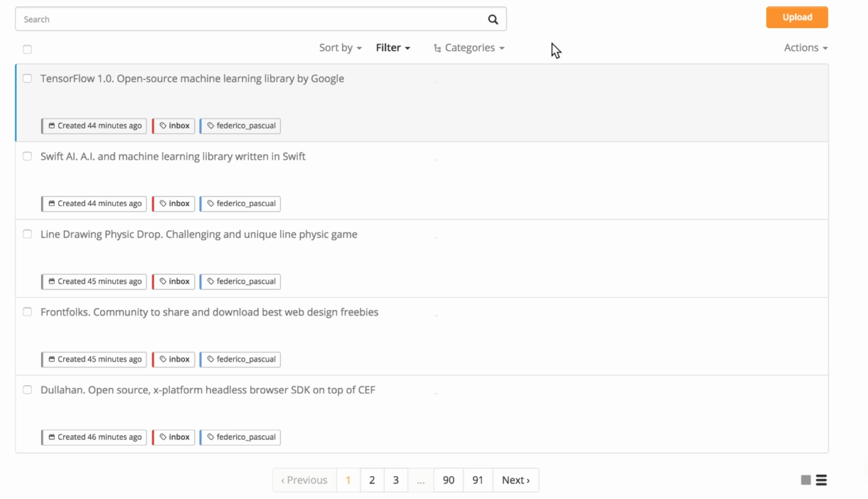This screenshot has width=868, height=499.
Task: Switch to list view icon
Action: coord(822,480)
